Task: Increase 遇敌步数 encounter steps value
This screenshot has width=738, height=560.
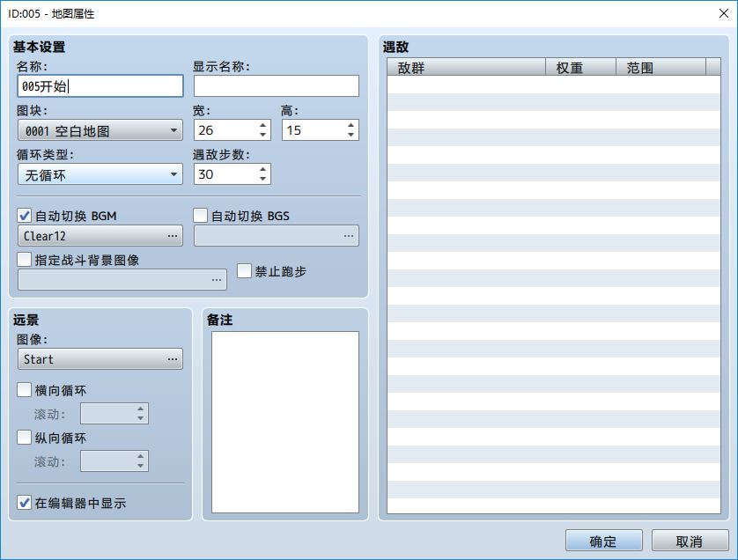Action: click(262, 169)
